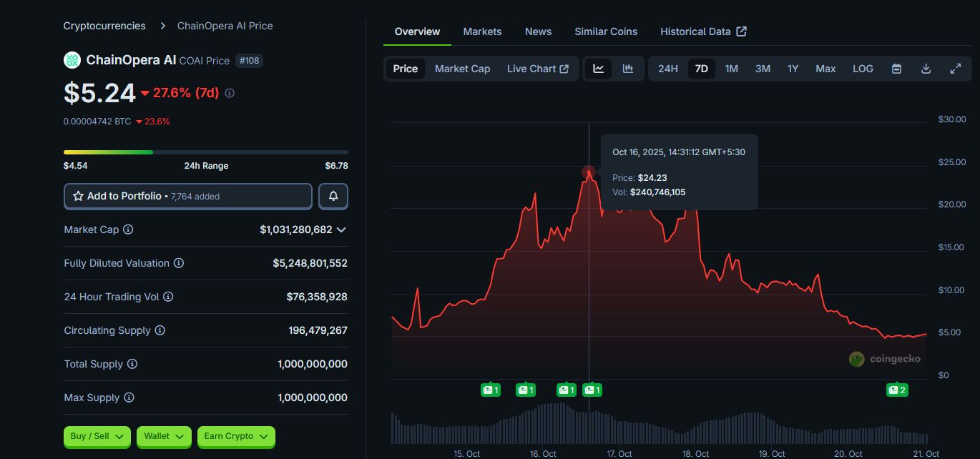980x459 pixels.
Task: Select the 24H time range
Action: [667, 69]
